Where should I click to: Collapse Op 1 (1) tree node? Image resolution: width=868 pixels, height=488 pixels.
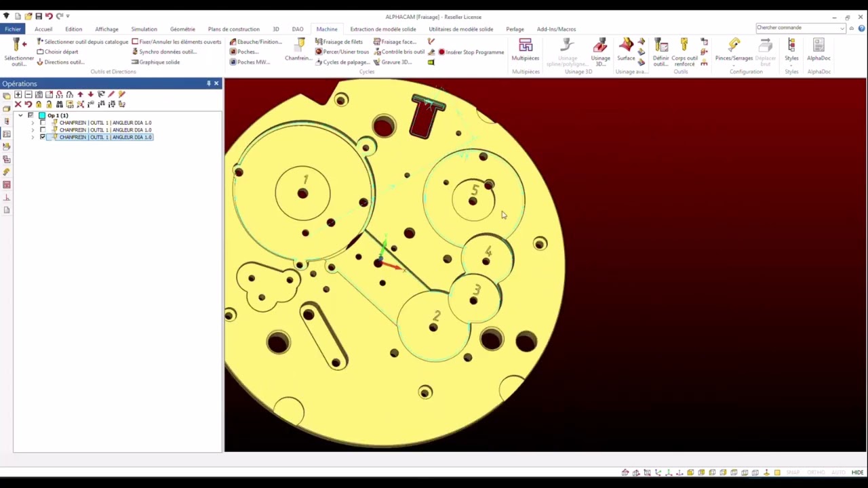(x=20, y=115)
